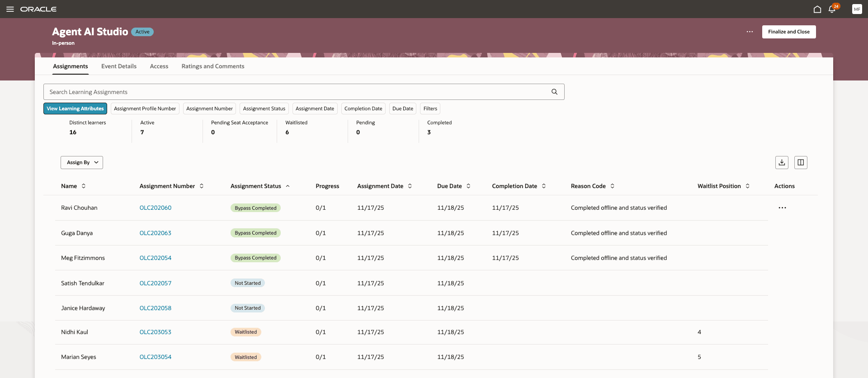This screenshot has width=868, height=378.
Task: Sort by Due Date column
Action: pos(468,186)
